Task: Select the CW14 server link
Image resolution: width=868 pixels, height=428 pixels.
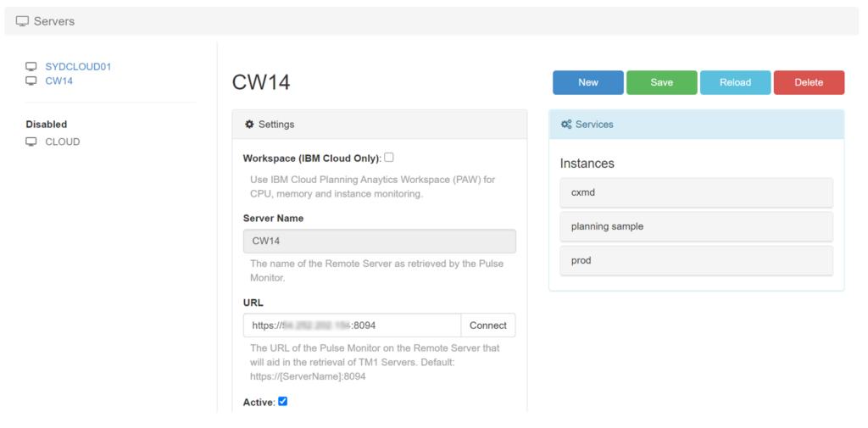Action: 59,81
